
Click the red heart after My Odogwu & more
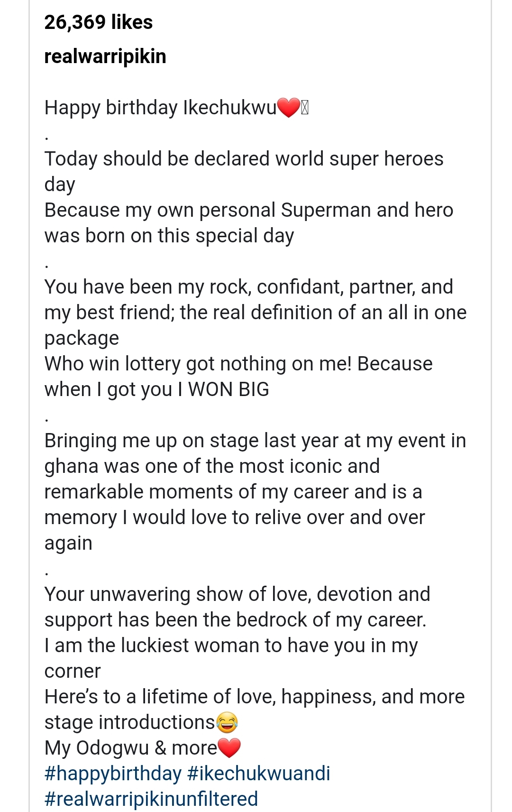tap(229, 748)
